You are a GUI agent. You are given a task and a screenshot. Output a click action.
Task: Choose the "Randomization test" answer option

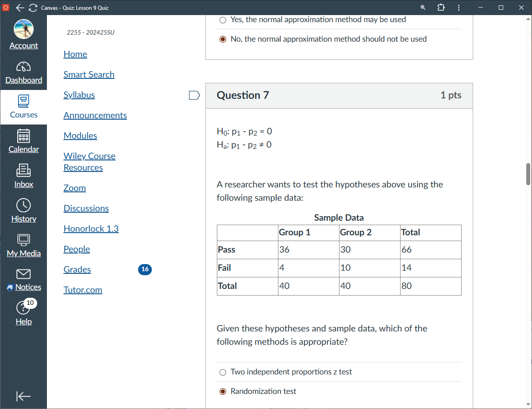pos(223,391)
